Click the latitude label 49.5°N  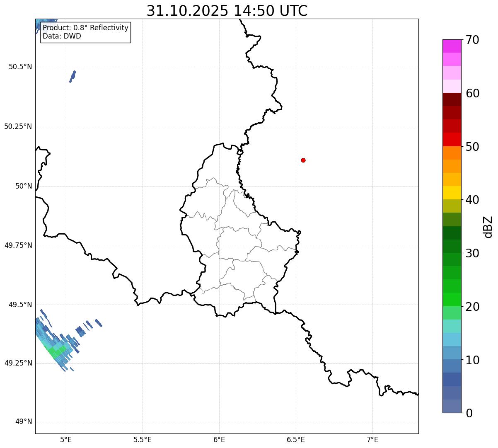(20, 305)
